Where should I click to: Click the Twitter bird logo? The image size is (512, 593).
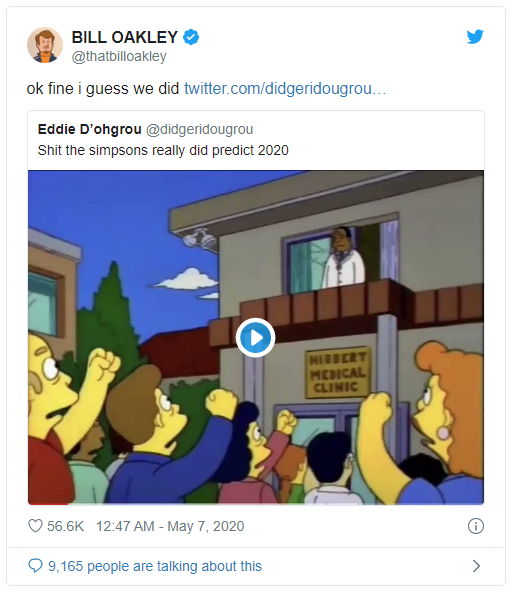(475, 37)
